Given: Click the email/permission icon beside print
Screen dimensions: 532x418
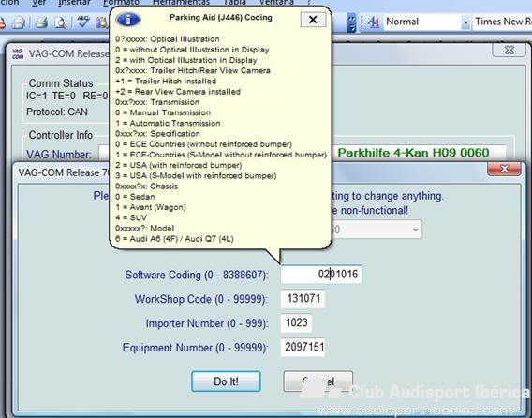Looking at the screenshot, I should pyautogui.click(x=20, y=23).
